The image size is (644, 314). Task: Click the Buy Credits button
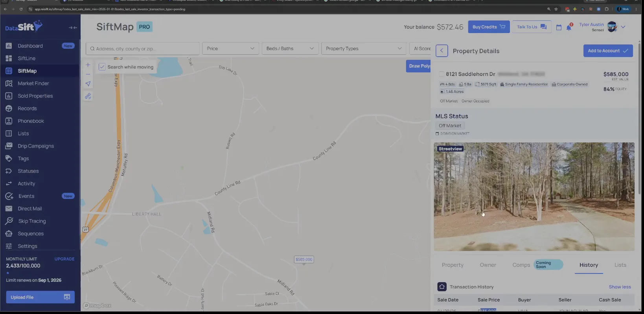pos(489,27)
